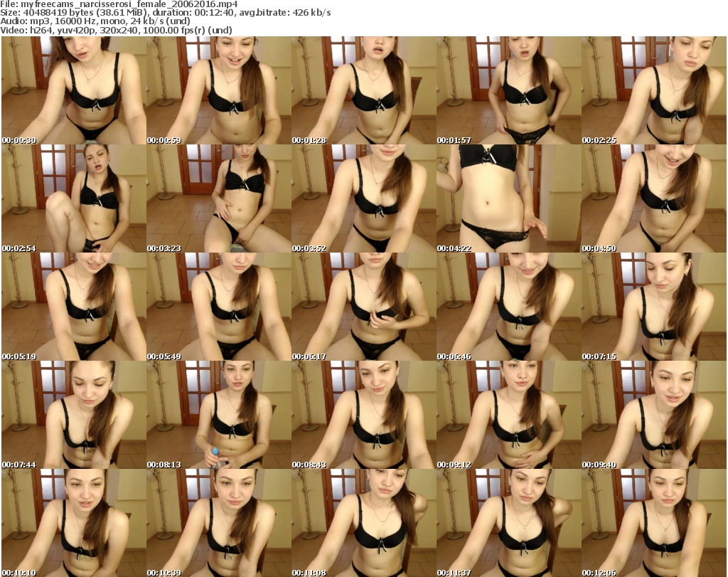The image size is (728, 577).
Task: Select the thumbnail stamped 00:00:30
Action: pyautogui.click(x=74, y=90)
